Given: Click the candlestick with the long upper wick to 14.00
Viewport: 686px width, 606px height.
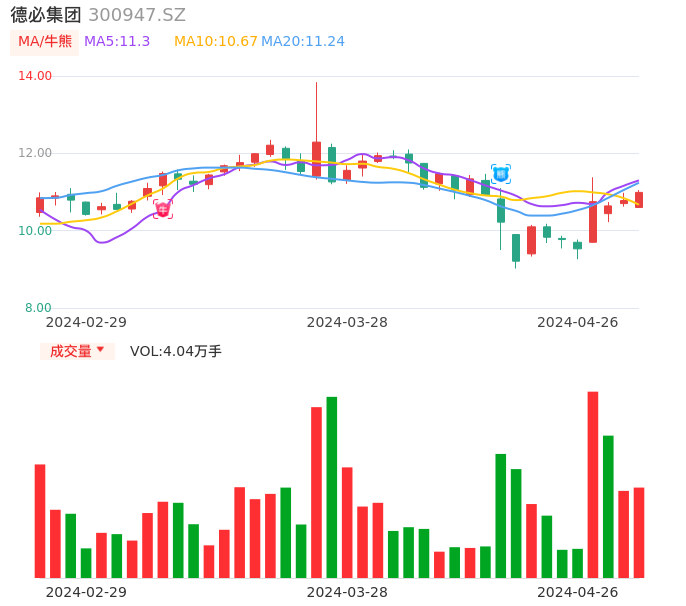Looking at the screenshot, I should click(316, 158).
